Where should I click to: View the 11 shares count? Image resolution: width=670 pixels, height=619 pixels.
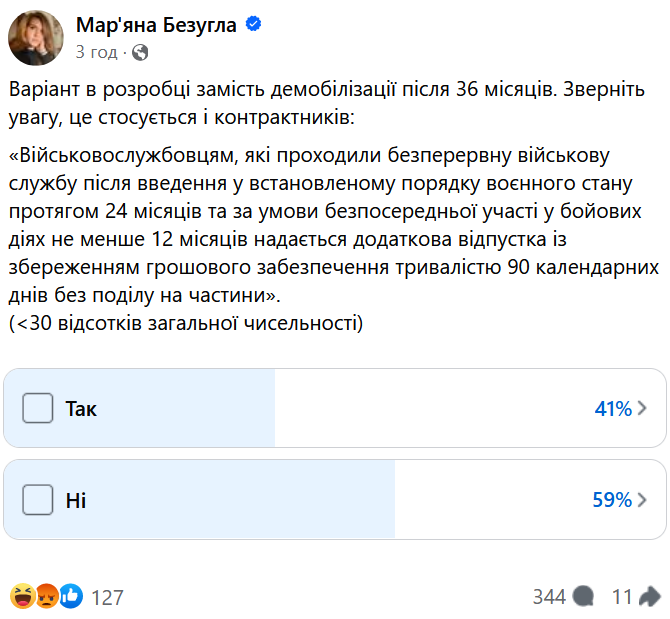click(x=622, y=597)
